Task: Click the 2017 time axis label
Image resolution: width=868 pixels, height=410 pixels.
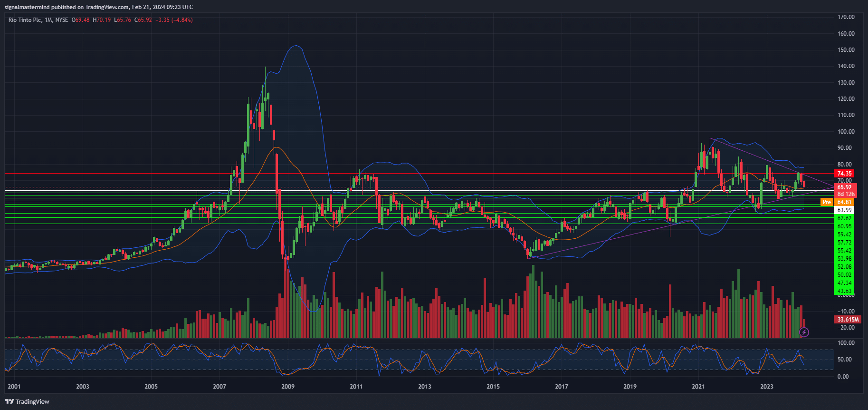Action: click(x=562, y=387)
